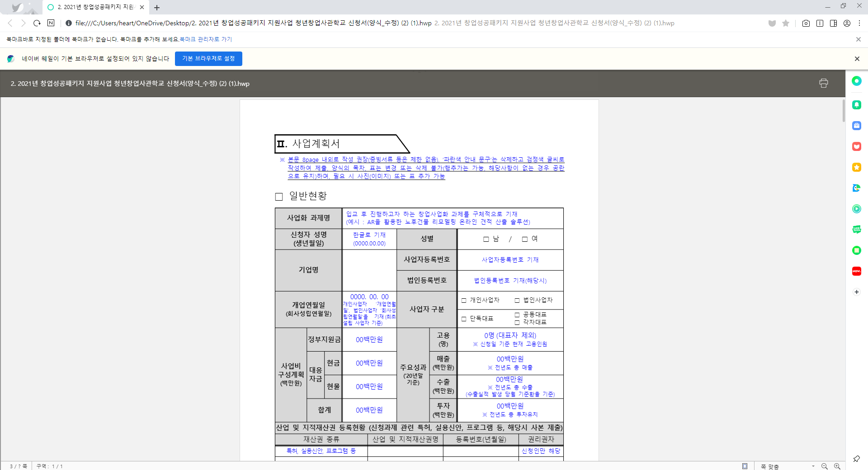Zoom in the document view

coord(837,466)
